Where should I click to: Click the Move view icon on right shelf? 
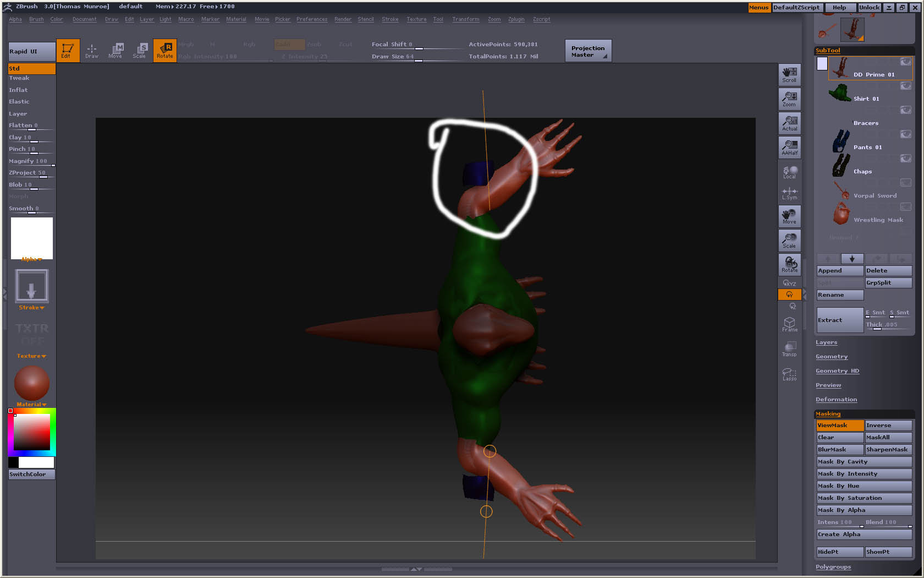pos(789,216)
